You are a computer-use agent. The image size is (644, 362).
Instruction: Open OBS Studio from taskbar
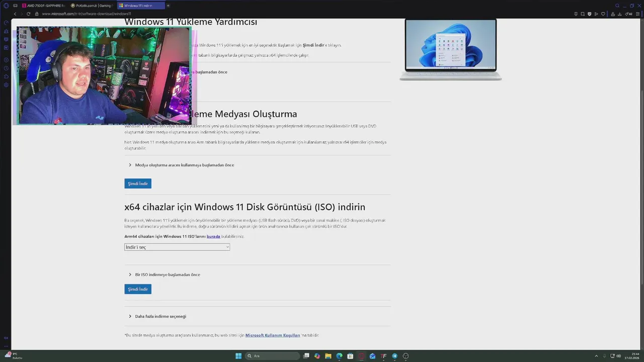(x=406, y=356)
